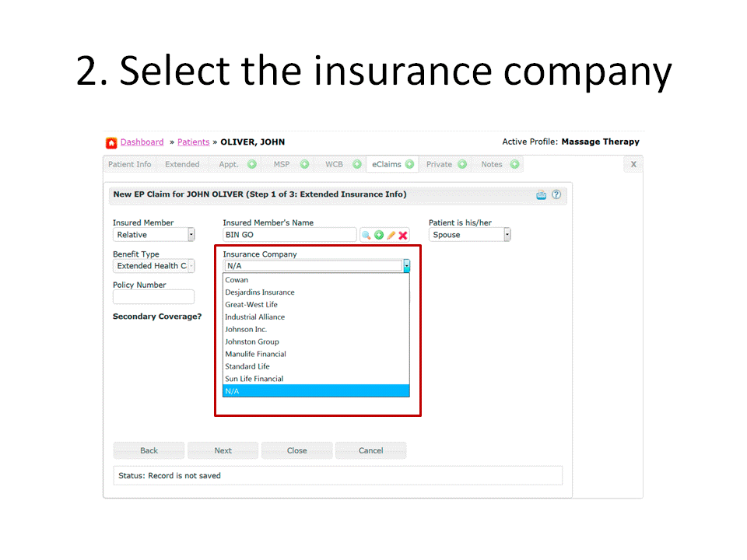
Task: Add new eClaim with green plus icon
Action: tap(410, 164)
